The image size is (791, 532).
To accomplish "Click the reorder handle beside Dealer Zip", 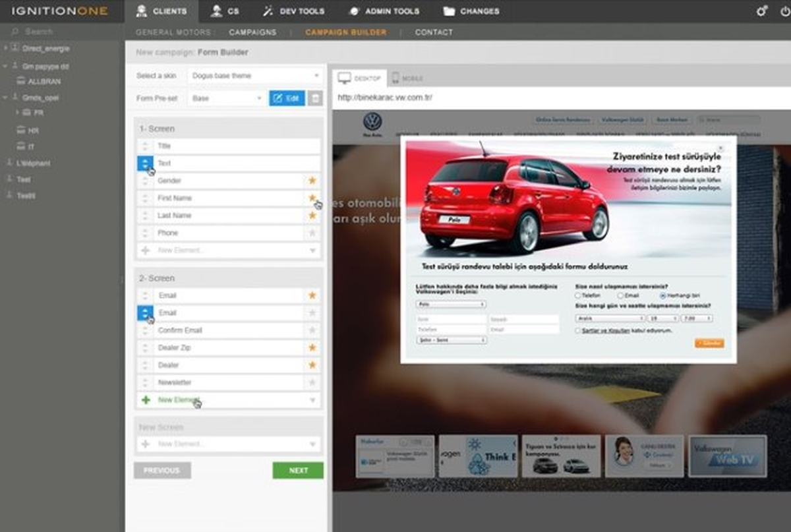I will tap(145, 347).
